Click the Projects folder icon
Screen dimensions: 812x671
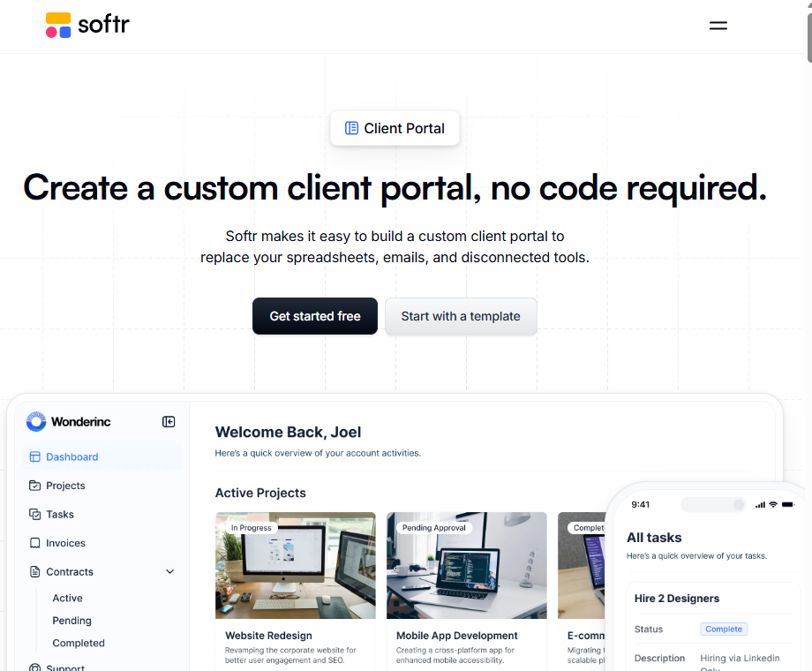tap(34, 486)
